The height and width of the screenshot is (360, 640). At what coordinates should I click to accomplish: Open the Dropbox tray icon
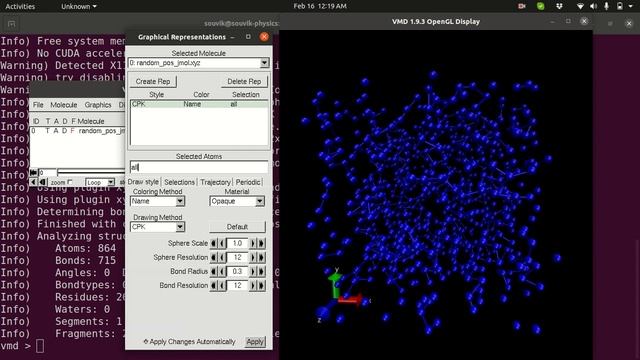[x=559, y=6]
